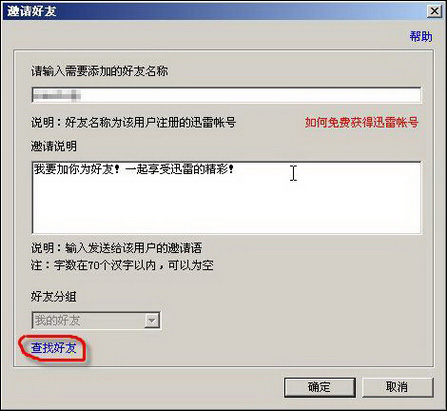
Task: Dismiss the dialog with 取消
Action: point(397,387)
